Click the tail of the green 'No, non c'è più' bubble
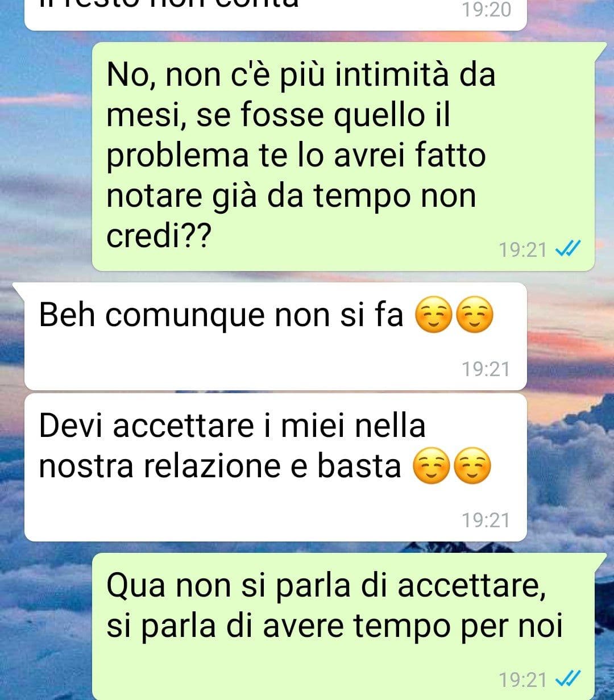The height and width of the screenshot is (700, 614). pos(601,49)
